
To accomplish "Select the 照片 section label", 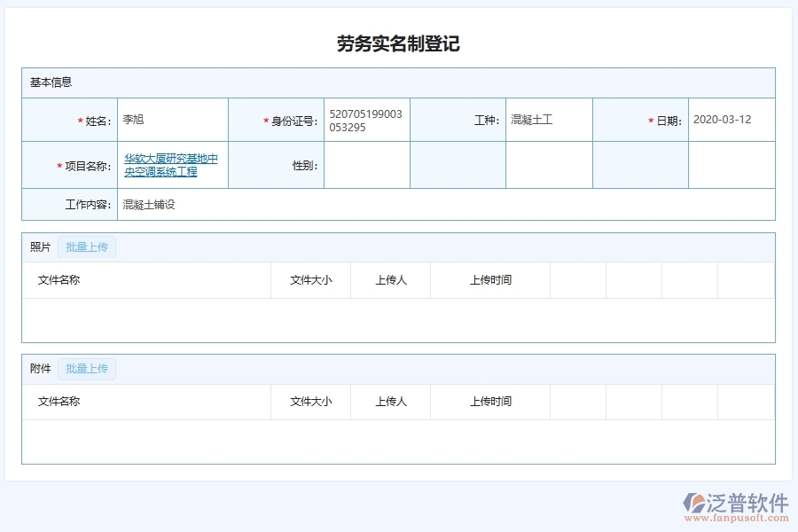I will [35, 246].
